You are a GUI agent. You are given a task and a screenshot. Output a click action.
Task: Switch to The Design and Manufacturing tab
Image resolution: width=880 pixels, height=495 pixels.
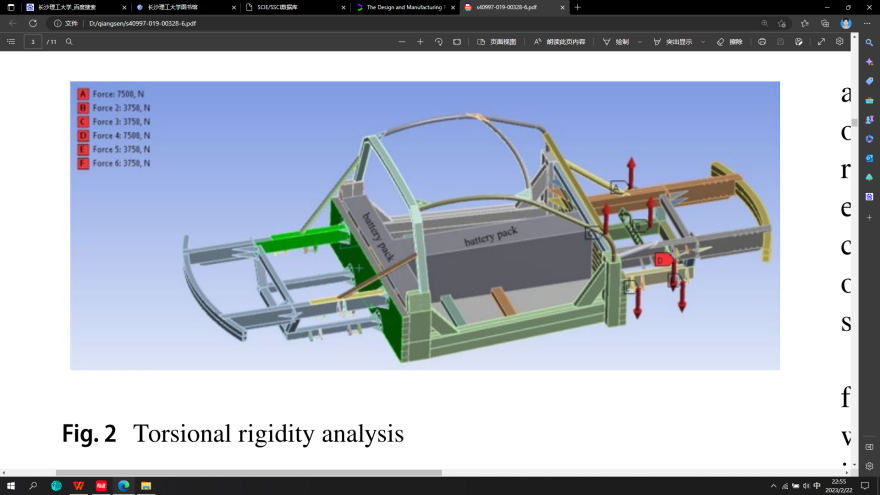pos(405,7)
